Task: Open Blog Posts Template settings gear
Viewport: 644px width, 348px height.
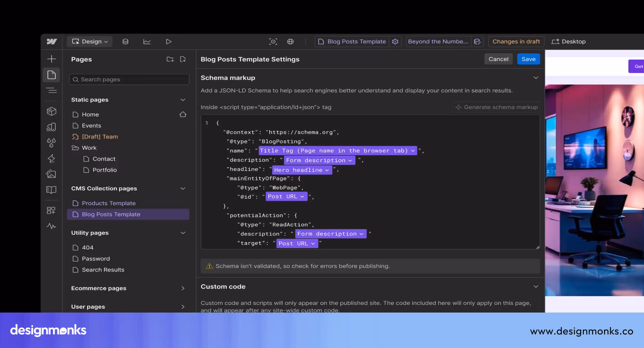Action: pos(395,42)
